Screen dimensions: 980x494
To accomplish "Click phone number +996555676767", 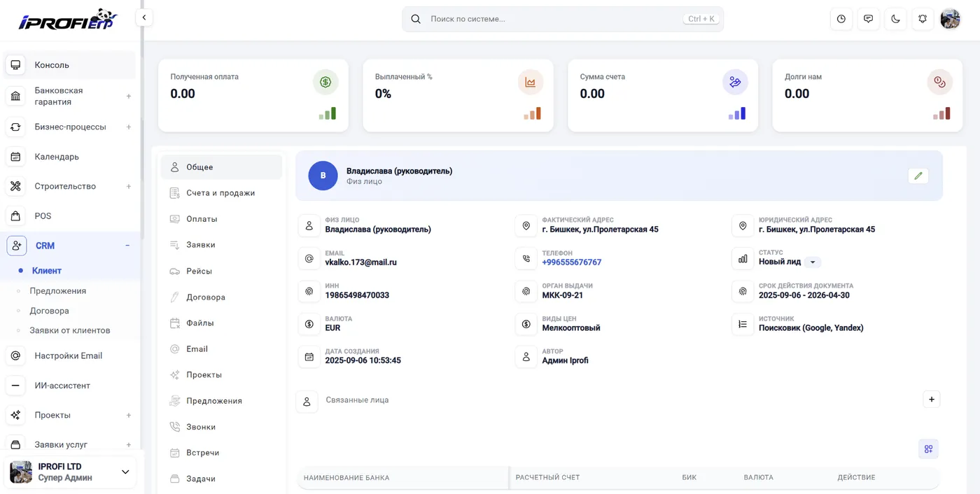I will pyautogui.click(x=572, y=262).
